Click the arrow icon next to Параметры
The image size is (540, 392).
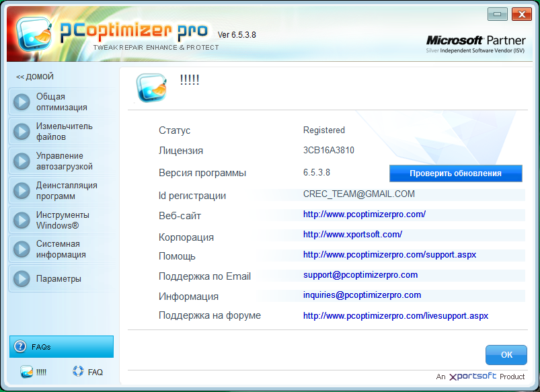[22, 279]
